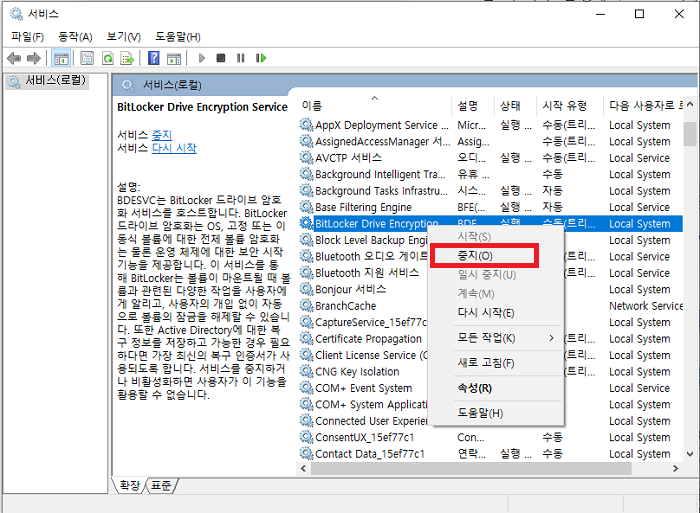Click the Properties sheet toolbar icon

(x=87, y=58)
